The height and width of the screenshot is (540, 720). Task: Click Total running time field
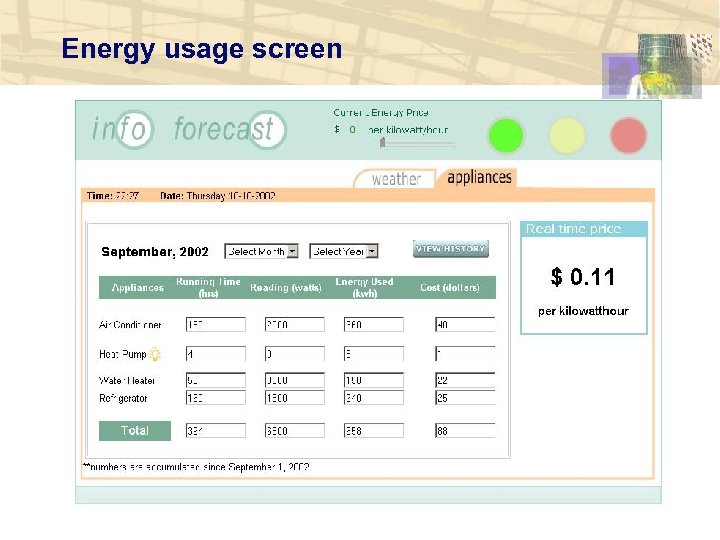pyautogui.click(x=216, y=431)
